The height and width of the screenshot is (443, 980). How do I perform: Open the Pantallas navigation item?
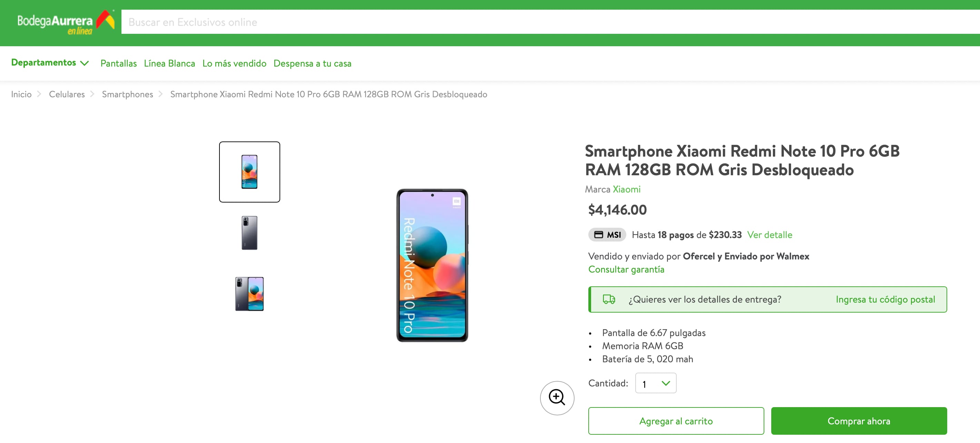pos(118,63)
